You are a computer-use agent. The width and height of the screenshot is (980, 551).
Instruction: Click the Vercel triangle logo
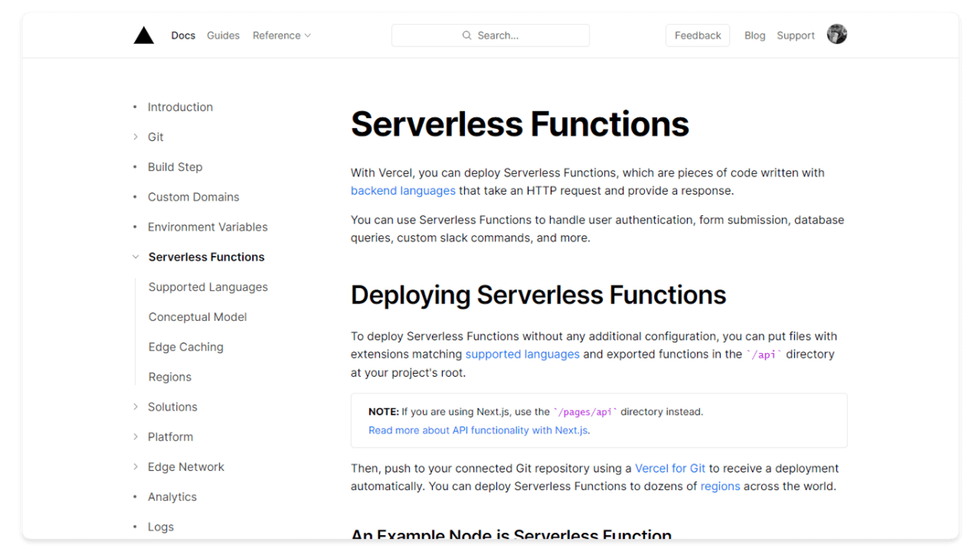click(x=144, y=35)
